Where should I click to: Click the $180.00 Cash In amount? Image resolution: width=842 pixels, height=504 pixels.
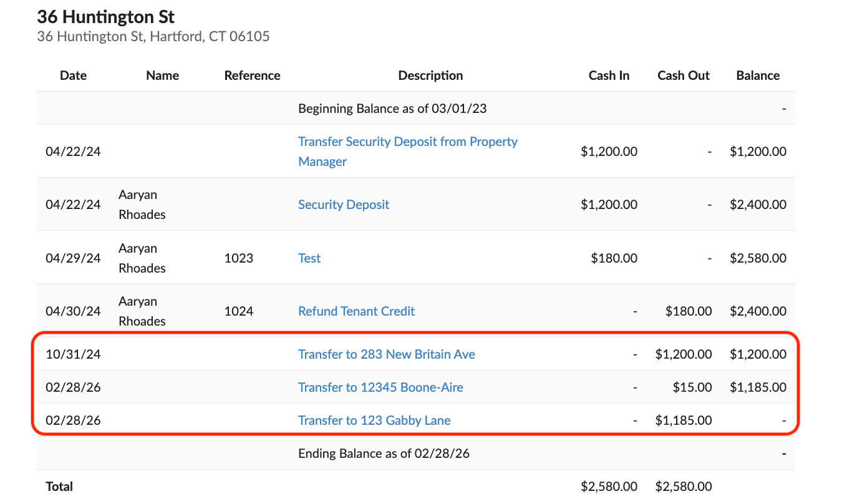pyautogui.click(x=614, y=258)
